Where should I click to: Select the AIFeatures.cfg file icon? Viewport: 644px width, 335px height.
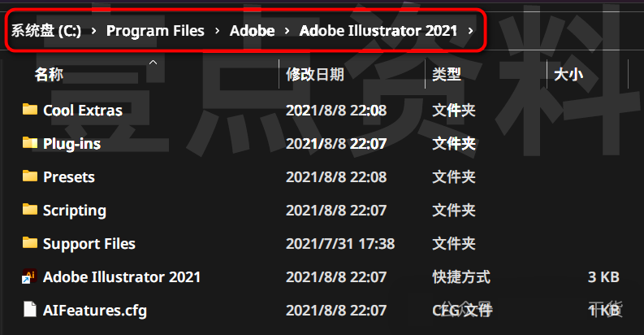click(29, 310)
